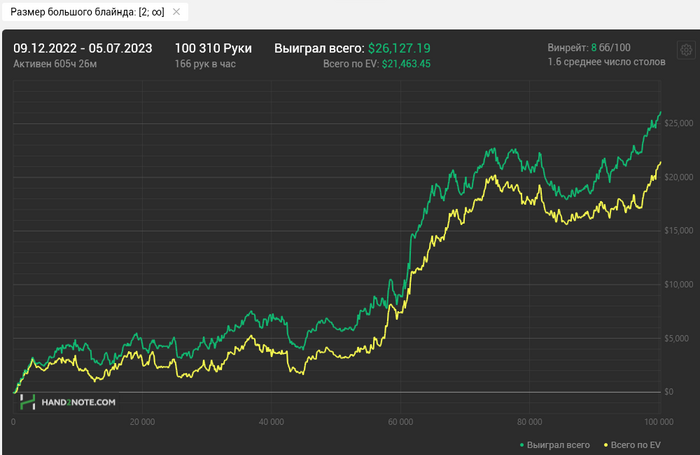This screenshot has width=700, height=455.
Task: Click the '166 рук в час' text
Action: 205,64
